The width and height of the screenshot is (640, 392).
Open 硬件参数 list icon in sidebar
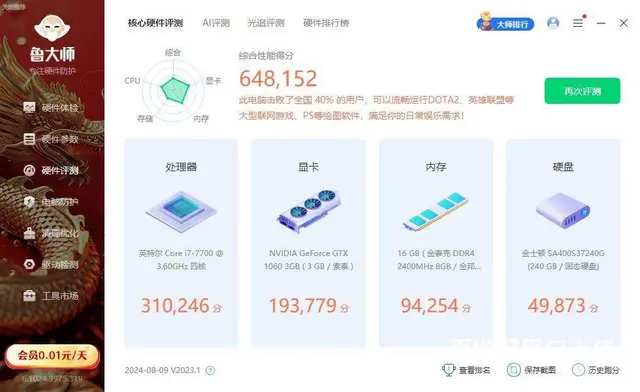click(29, 139)
